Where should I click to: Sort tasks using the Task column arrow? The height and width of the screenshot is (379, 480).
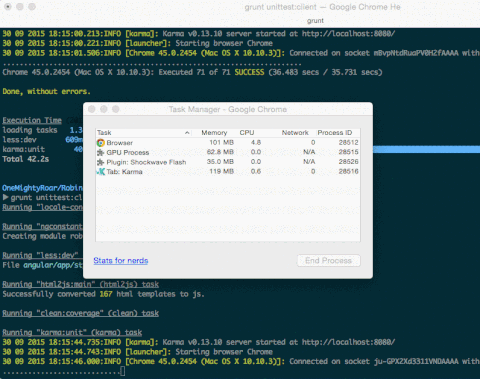[x=187, y=133]
